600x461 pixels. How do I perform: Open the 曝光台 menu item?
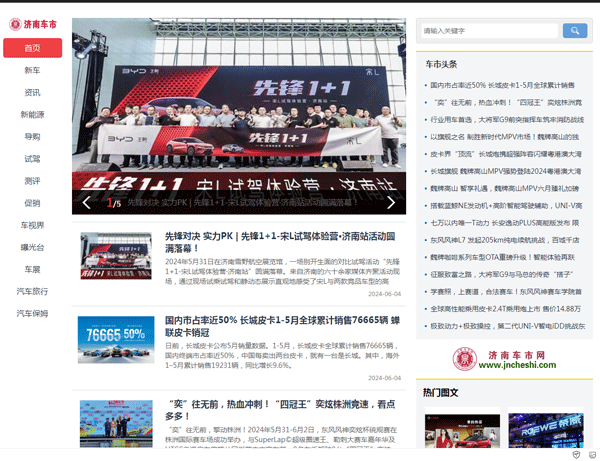click(x=33, y=248)
